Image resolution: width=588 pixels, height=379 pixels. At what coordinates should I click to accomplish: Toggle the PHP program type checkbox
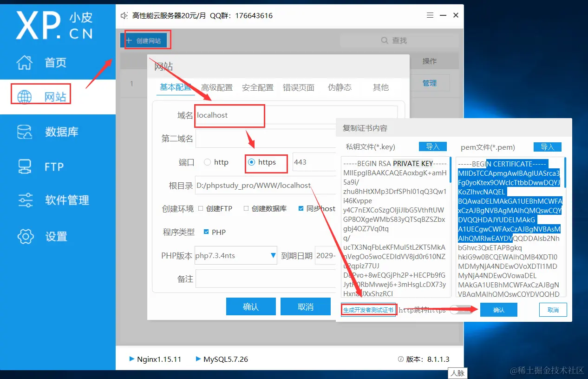point(206,232)
